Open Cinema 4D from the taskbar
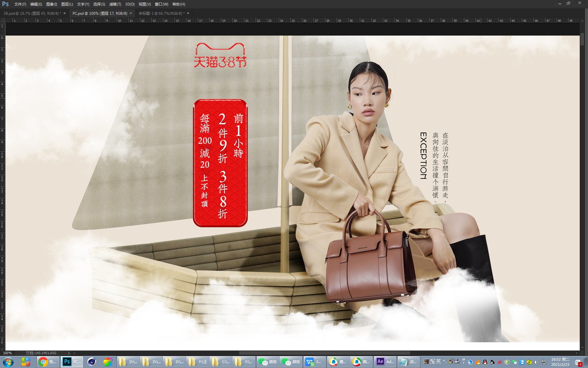Viewport: 588px width, 368px height. point(92,362)
